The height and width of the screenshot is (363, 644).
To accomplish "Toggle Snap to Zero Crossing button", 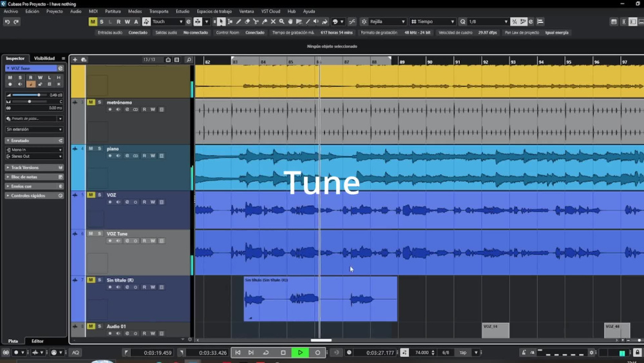I will [352, 22].
